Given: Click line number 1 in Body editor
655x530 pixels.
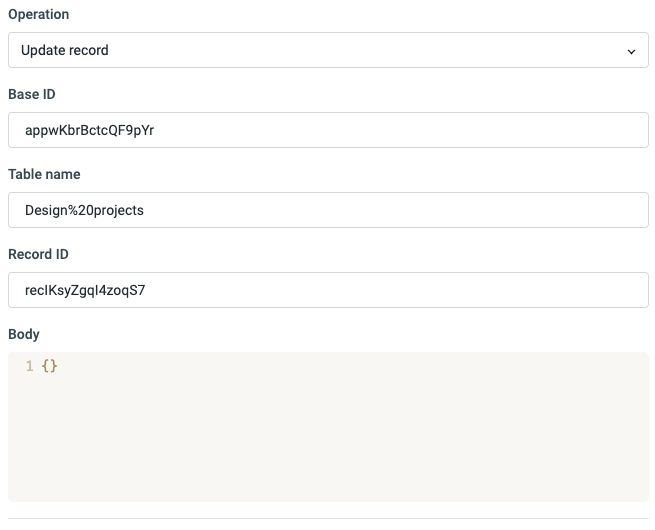Looking at the screenshot, I should [29, 367].
